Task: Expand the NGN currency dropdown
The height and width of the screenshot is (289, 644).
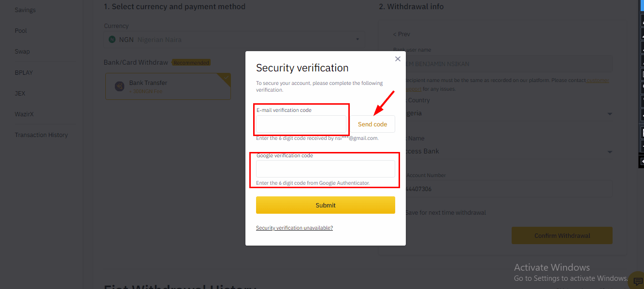Action: pyautogui.click(x=234, y=40)
